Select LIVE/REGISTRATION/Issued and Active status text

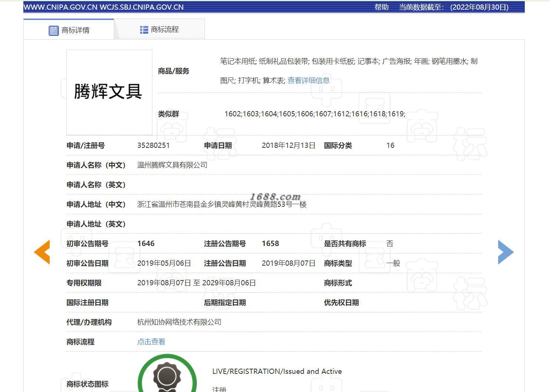click(x=277, y=371)
